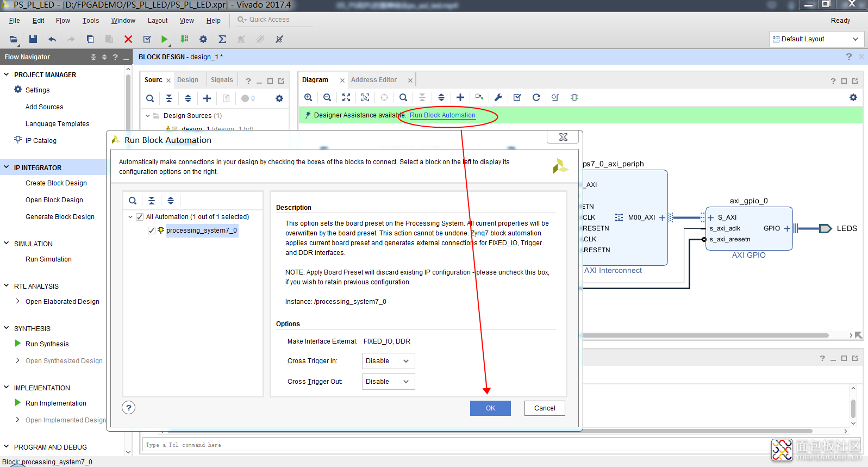This screenshot has width=868, height=467.
Task: Click the Select Area icon in Diagram toolbar
Action: pyautogui.click(x=365, y=97)
